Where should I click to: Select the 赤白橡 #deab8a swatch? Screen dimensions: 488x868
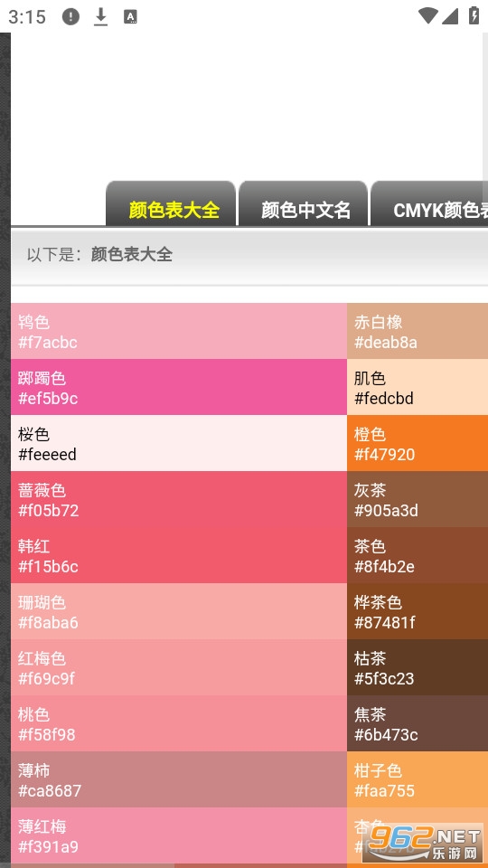418,331
